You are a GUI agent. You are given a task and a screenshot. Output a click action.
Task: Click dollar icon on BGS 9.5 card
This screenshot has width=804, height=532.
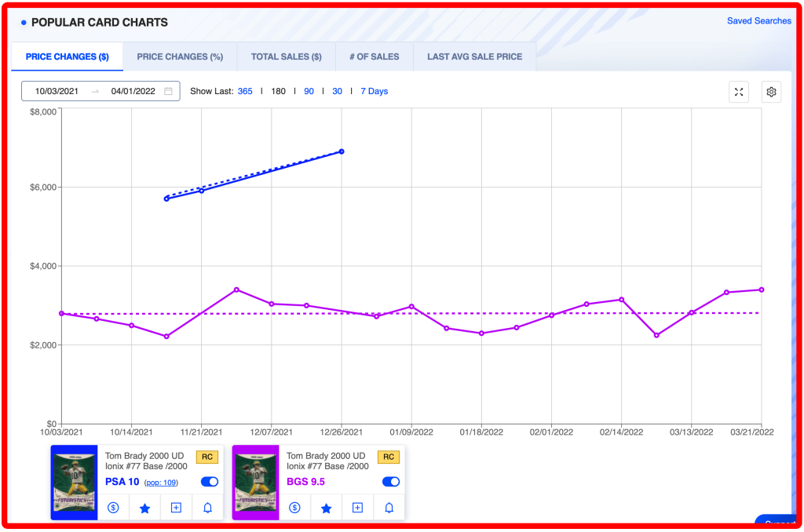(295, 508)
